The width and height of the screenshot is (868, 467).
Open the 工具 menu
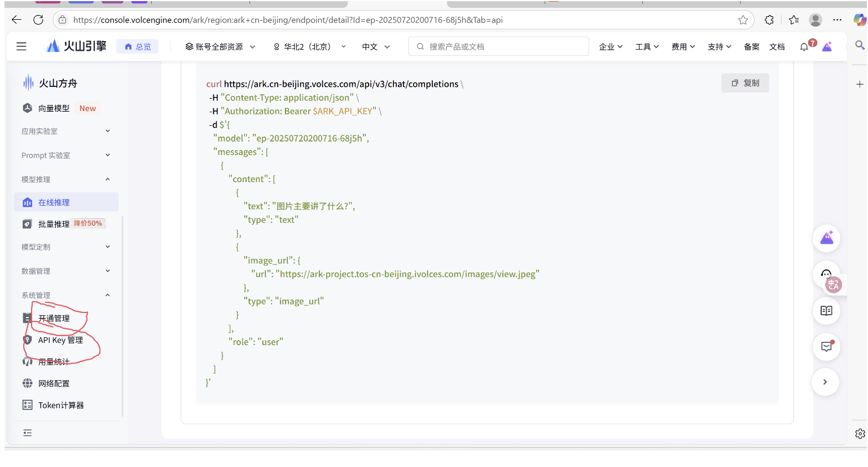click(647, 47)
